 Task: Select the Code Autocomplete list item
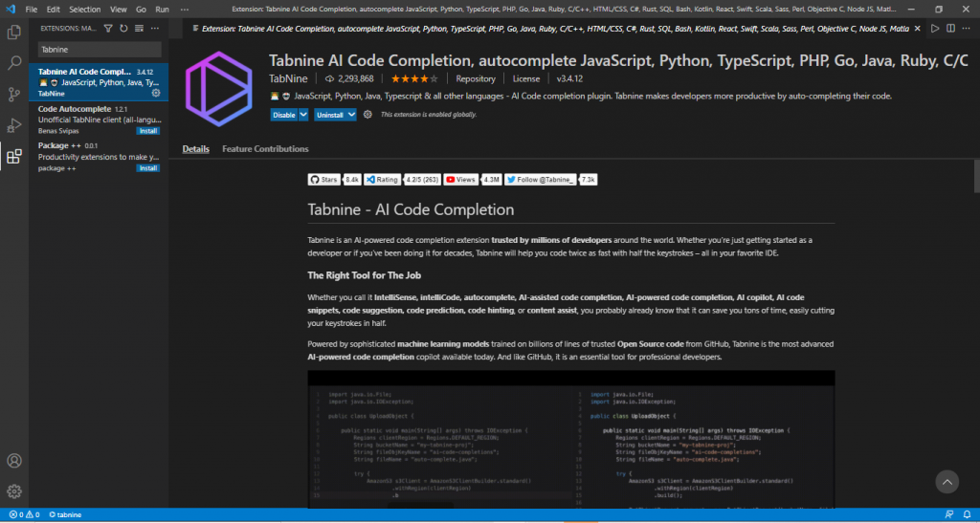(99, 120)
